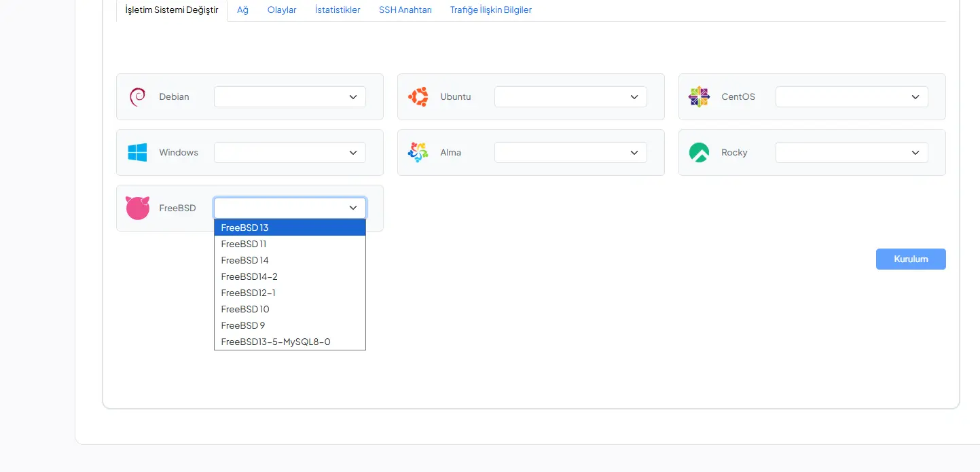Click the Ubuntu logo icon
The width and height of the screenshot is (980, 472).
pyautogui.click(x=418, y=97)
